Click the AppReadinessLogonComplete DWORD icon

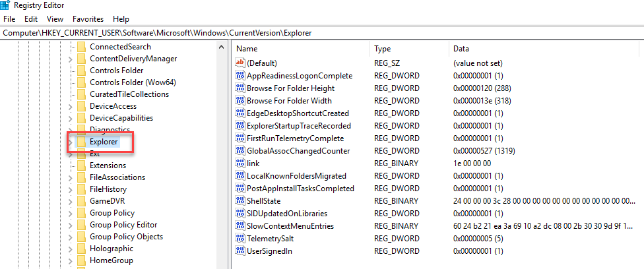coord(240,76)
